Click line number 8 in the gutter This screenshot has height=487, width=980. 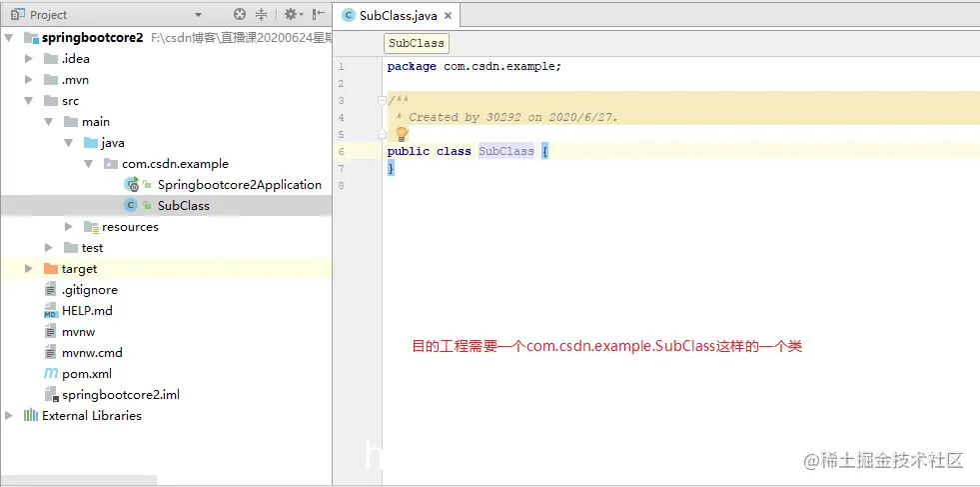click(341, 185)
